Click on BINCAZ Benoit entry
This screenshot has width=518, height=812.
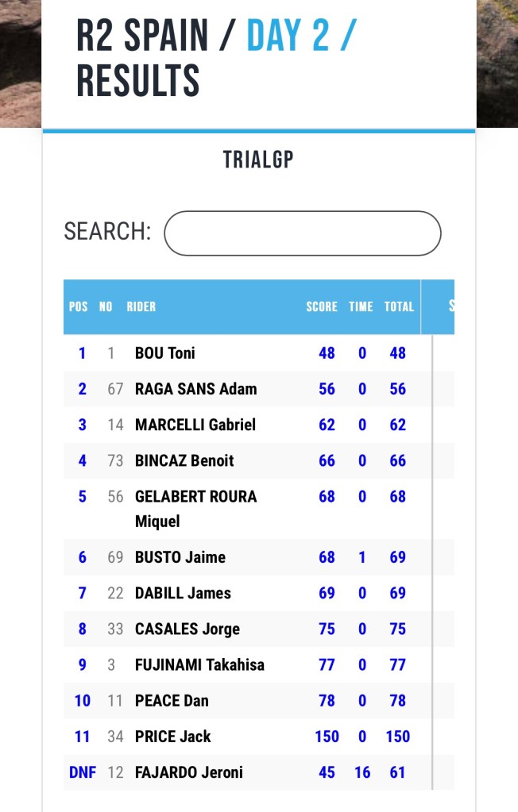click(184, 460)
